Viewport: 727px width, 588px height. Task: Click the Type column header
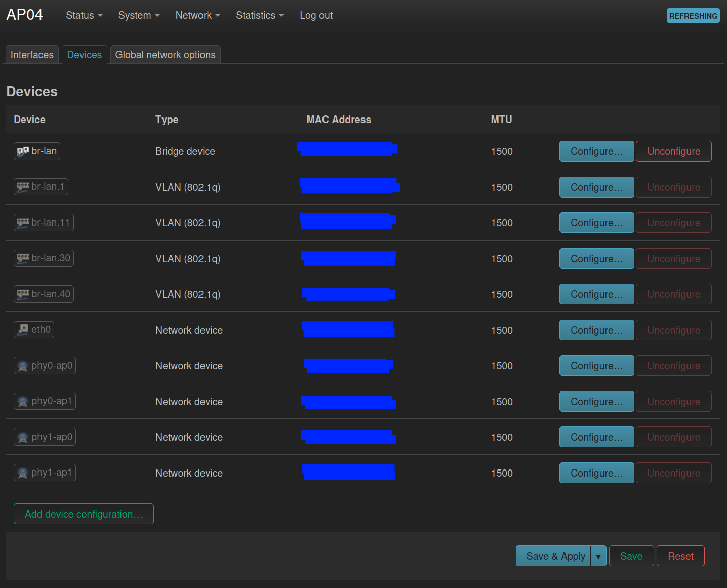click(167, 120)
